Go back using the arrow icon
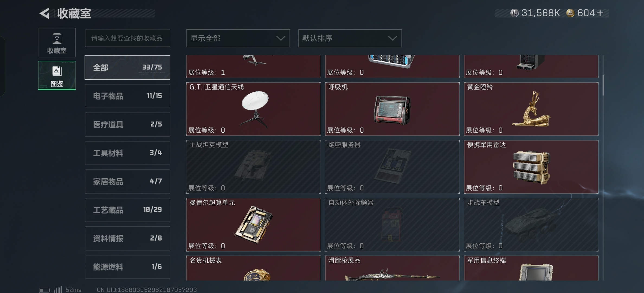The image size is (644, 293). [x=45, y=13]
